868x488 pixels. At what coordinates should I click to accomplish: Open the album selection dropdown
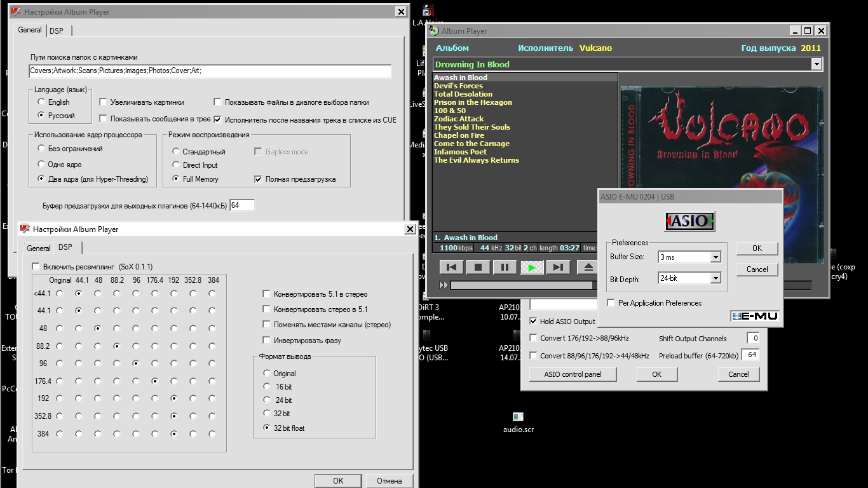[817, 64]
